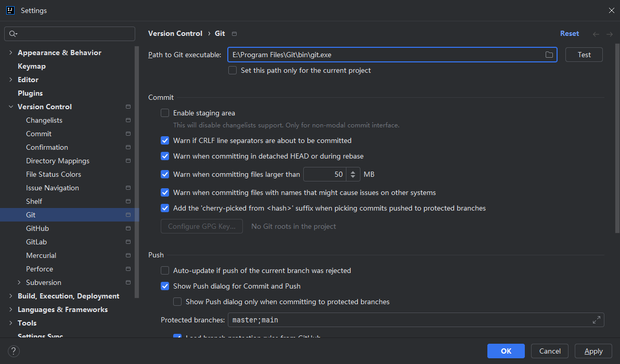Expand Build, Execution, Deployment section

11,296
